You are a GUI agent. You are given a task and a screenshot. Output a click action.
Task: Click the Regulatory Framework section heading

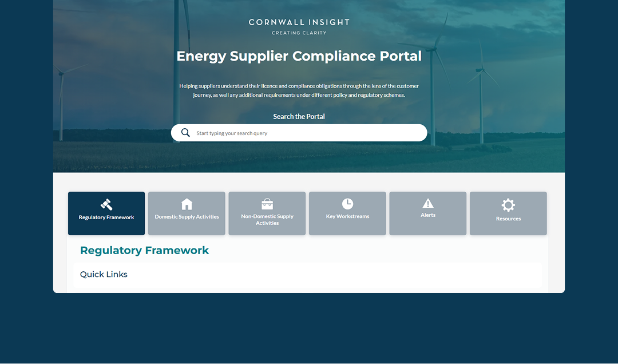point(144,251)
